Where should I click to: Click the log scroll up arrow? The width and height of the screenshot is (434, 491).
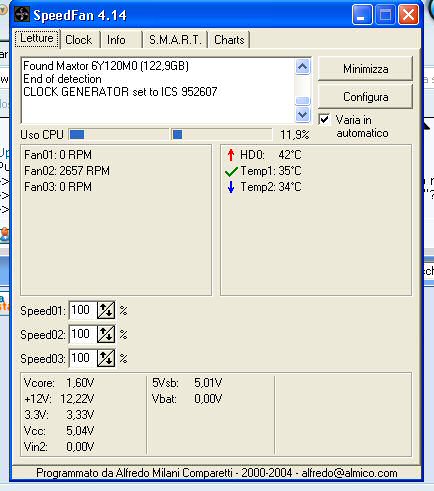tap(303, 67)
